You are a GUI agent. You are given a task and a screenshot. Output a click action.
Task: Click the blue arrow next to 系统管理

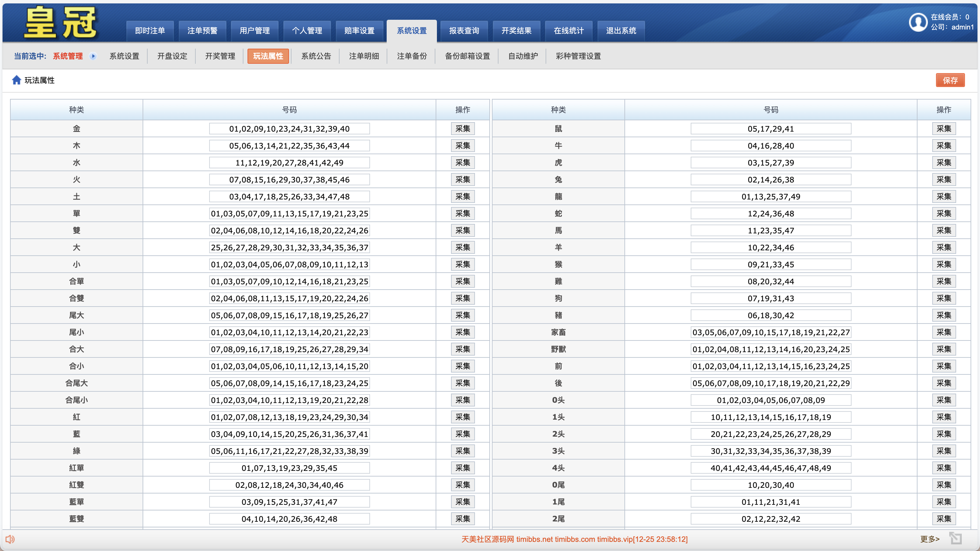(x=93, y=56)
